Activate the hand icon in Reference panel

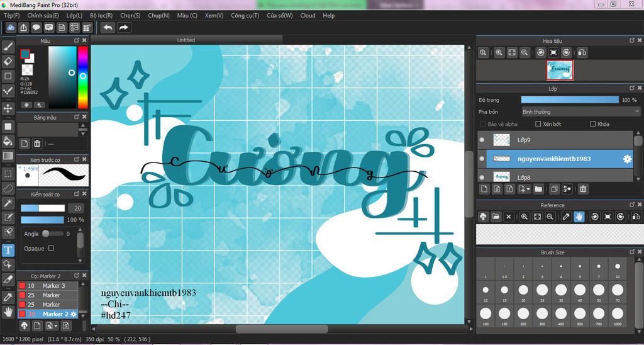click(x=579, y=217)
